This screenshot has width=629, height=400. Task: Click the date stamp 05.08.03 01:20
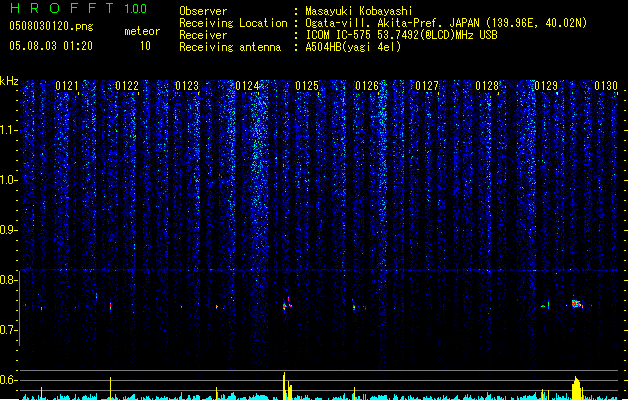(x=51, y=46)
